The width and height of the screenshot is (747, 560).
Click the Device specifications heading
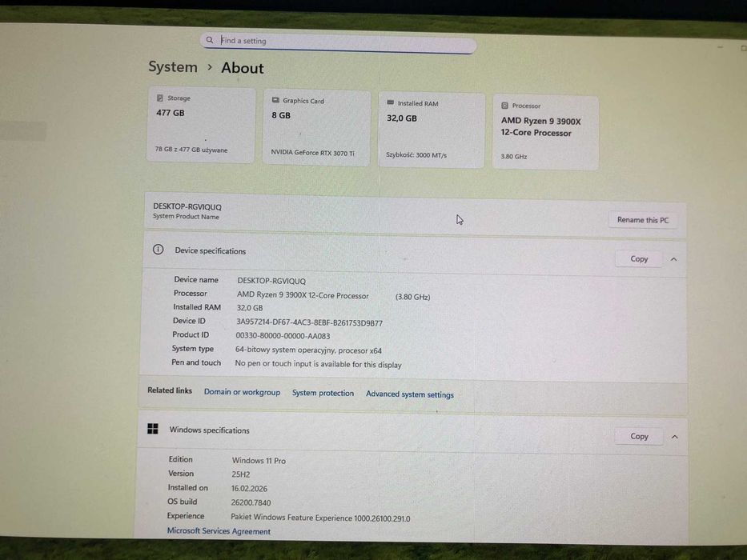[210, 251]
